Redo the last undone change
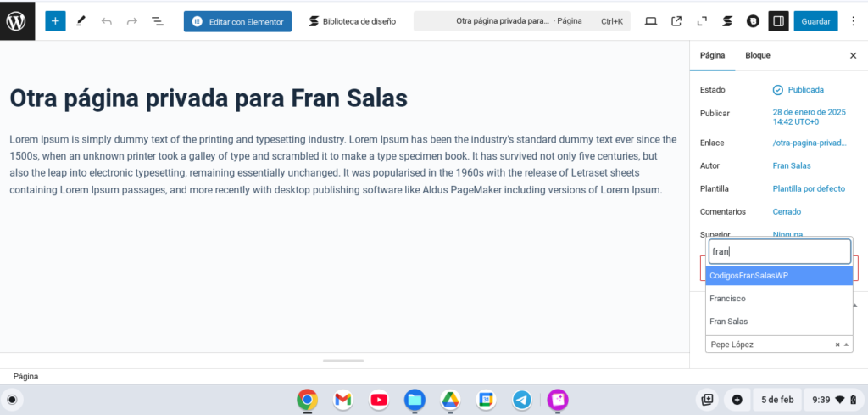The image size is (868, 415). click(131, 21)
